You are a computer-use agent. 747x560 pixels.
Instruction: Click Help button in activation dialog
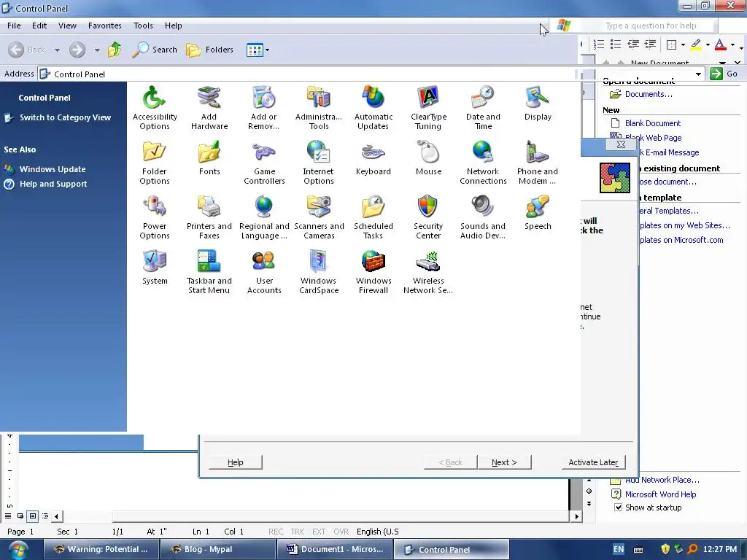236,462
